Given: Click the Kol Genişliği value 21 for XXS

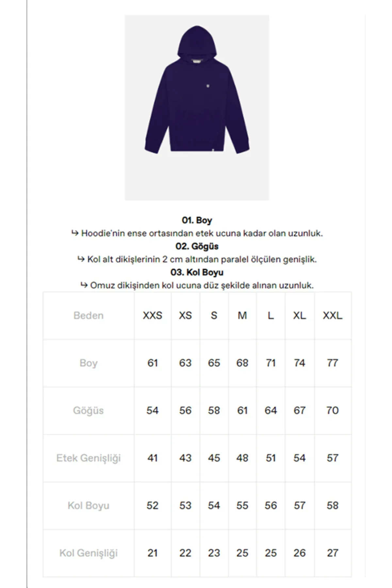Looking at the screenshot, I should tap(153, 553).
